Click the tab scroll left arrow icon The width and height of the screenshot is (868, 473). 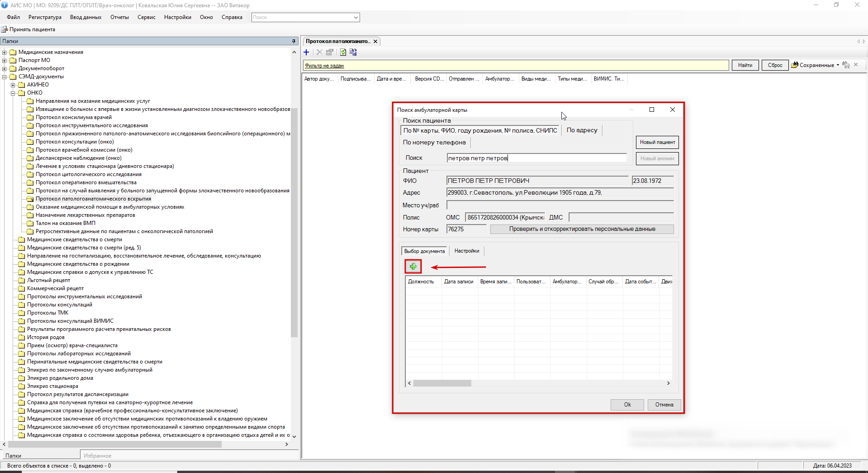pyautogui.click(x=858, y=42)
